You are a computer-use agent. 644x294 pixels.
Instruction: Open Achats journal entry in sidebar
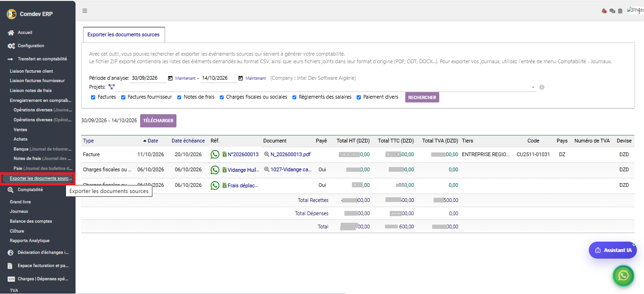click(21, 139)
